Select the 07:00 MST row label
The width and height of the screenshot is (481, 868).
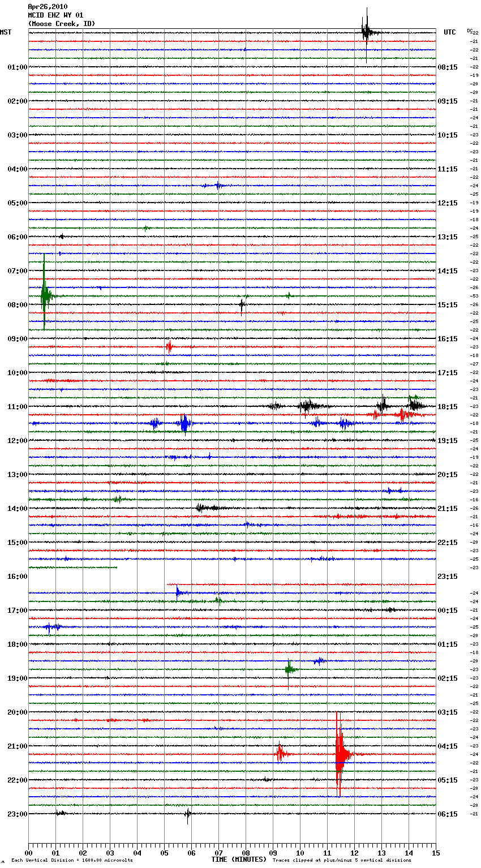17,271
